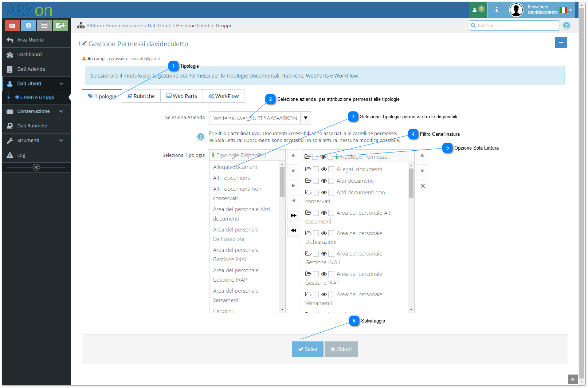Move available tipologie list down
Viewport: 588px width, 388px height.
point(293,171)
